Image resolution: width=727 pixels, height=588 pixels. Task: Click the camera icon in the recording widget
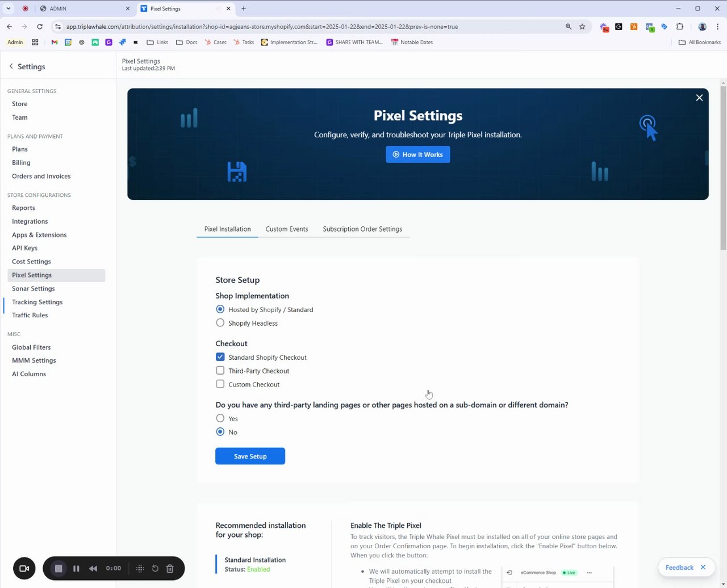(24, 568)
